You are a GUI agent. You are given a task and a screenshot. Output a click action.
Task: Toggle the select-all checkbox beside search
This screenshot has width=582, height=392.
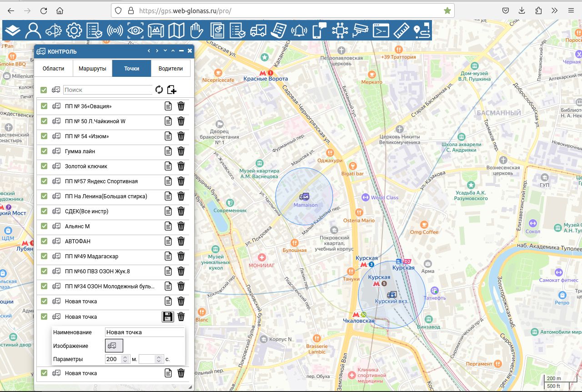click(44, 90)
